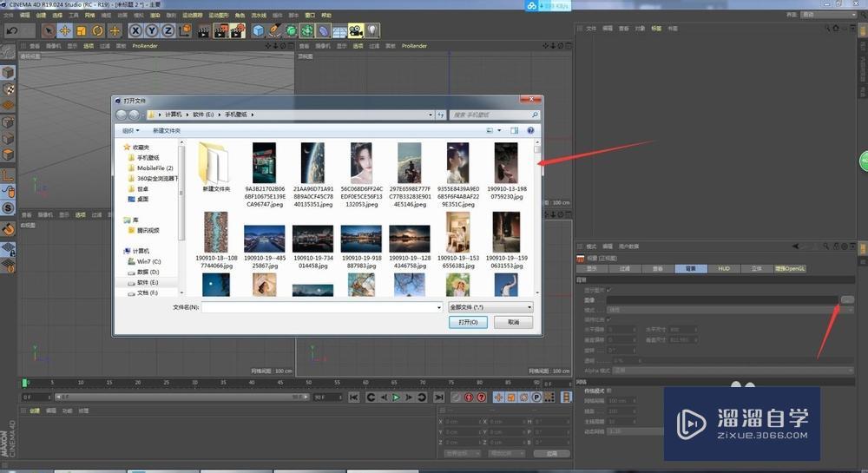Open 组织 dropdown in file dialog
868x473 pixels.
pos(131,130)
